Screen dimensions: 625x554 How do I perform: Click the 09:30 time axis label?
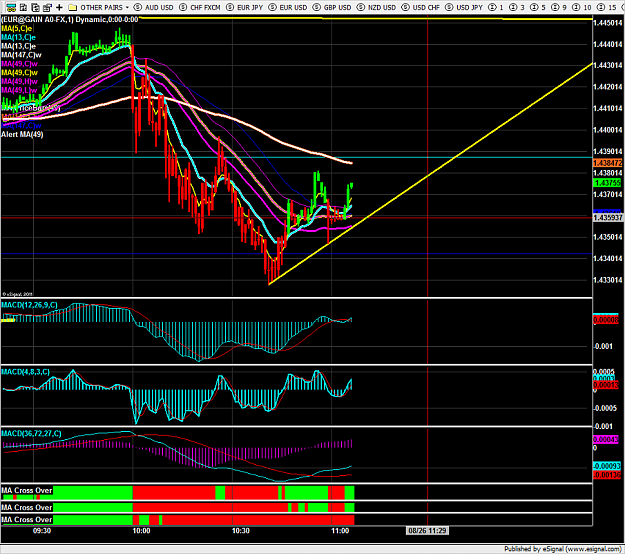(41, 530)
